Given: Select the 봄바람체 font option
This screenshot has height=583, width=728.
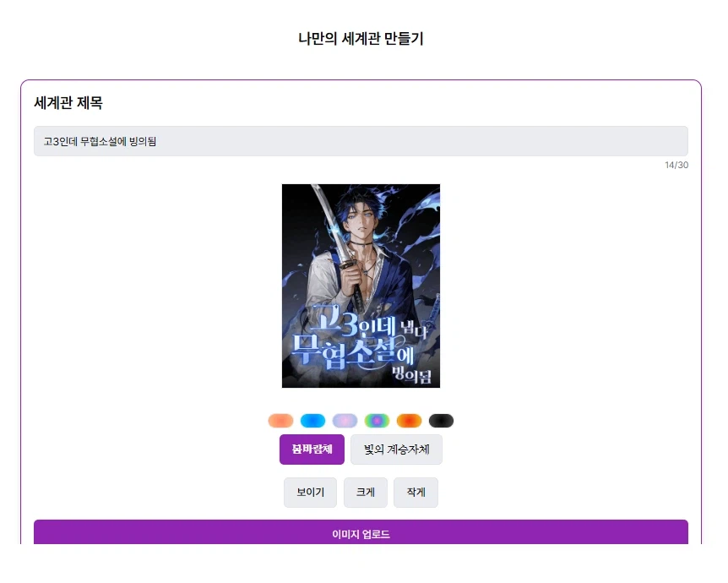Looking at the screenshot, I should [x=311, y=450].
